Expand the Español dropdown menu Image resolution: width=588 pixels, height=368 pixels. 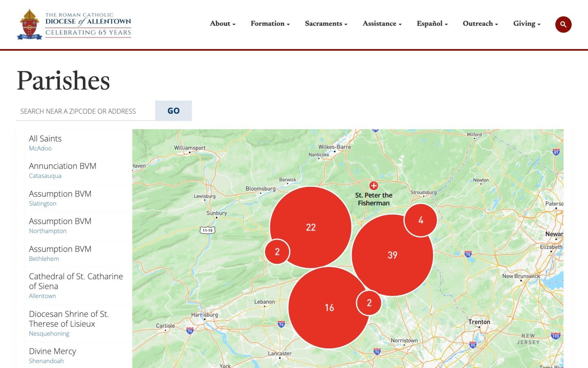click(432, 24)
